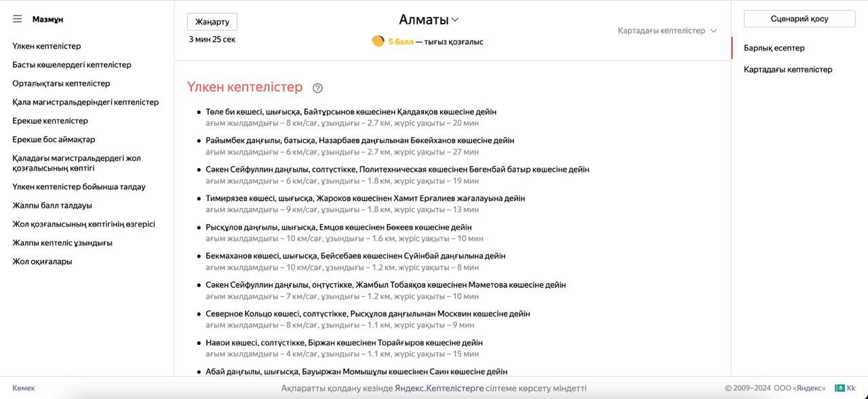Select the Барлық есептер tab

774,48
